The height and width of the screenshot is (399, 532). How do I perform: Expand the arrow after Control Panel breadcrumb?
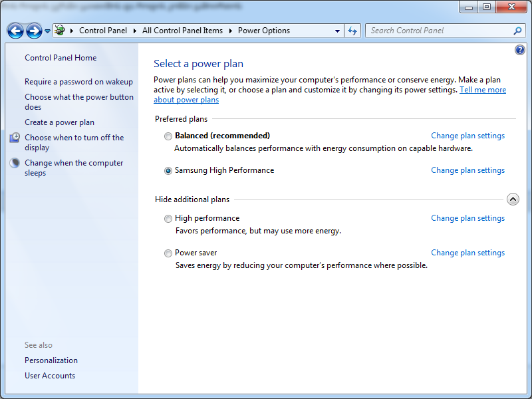(x=135, y=31)
